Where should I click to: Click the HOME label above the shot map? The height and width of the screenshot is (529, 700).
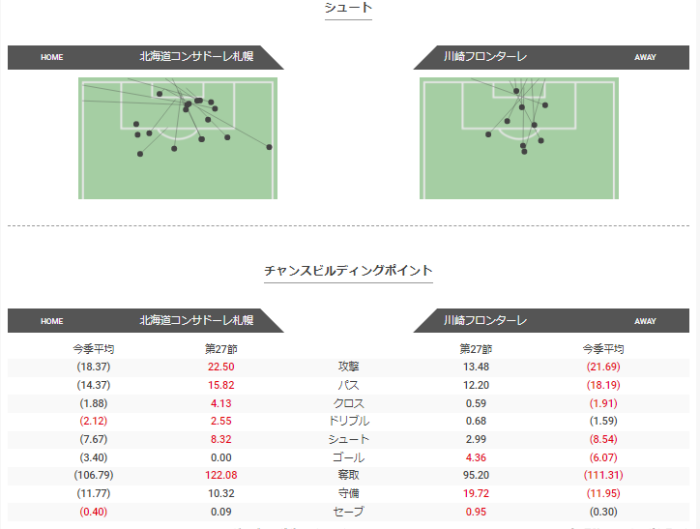52,57
